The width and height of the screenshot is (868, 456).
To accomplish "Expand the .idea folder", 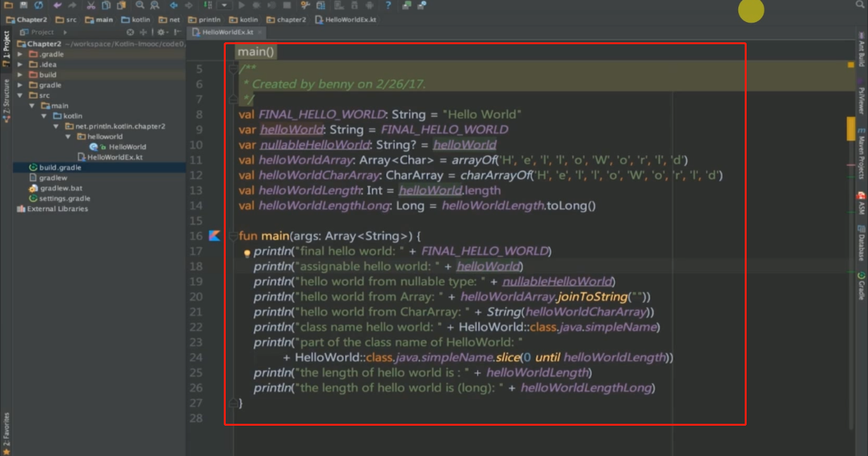I will (x=20, y=64).
